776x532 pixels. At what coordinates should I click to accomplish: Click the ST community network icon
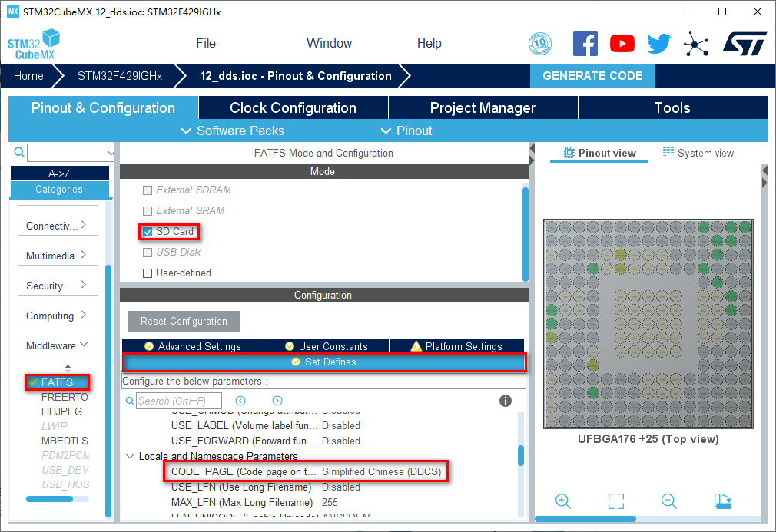(696, 44)
